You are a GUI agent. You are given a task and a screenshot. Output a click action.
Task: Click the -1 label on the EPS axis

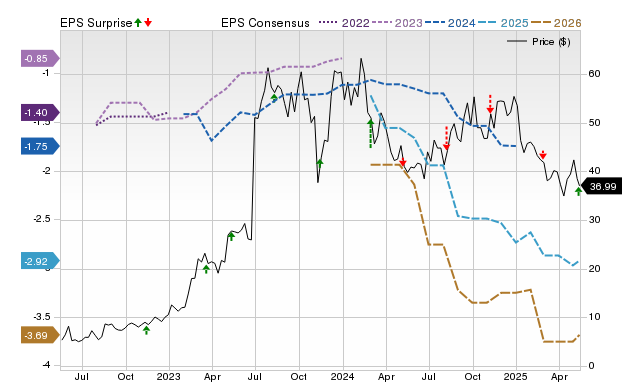(x=45, y=73)
